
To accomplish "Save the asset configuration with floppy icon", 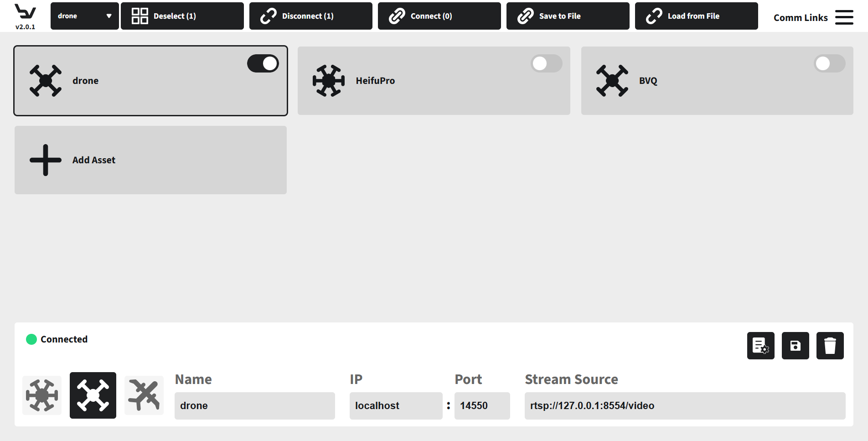I will click(795, 346).
